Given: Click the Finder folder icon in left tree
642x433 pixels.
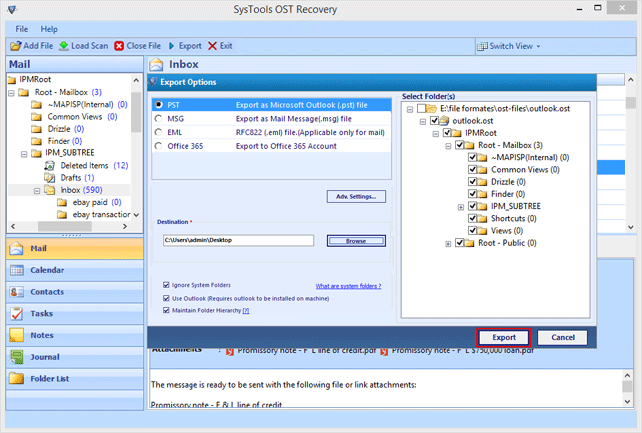Looking at the screenshot, I should [36, 142].
